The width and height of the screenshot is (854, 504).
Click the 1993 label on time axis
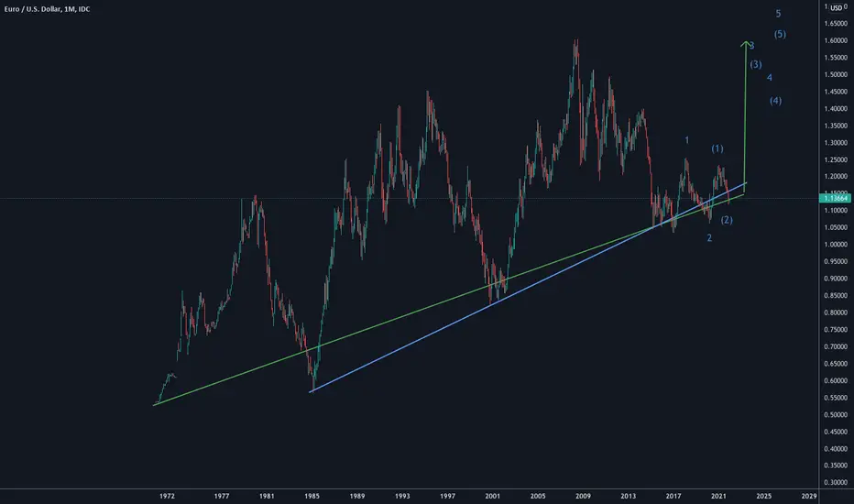tap(402, 496)
